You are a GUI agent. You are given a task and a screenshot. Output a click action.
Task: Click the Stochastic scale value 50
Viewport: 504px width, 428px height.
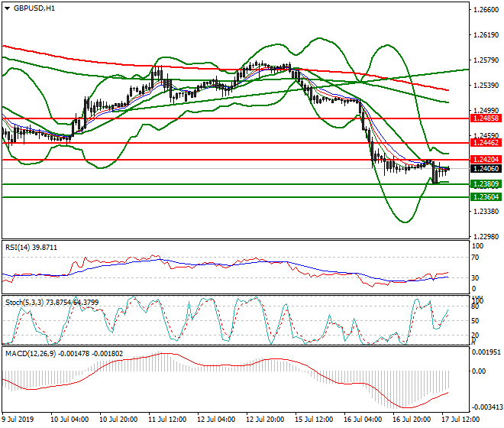point(475,321)
